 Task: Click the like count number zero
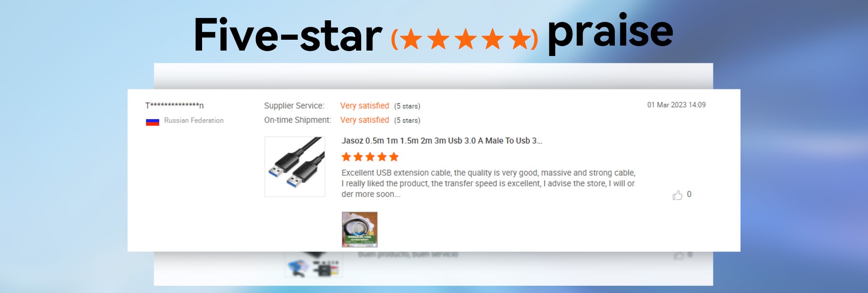coord(689,194)
